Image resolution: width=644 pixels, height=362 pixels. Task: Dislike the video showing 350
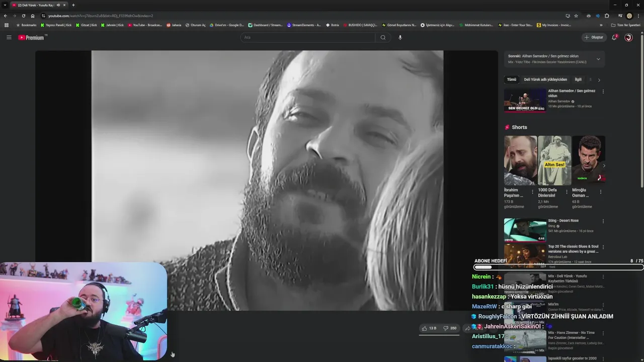coord(450,328)
